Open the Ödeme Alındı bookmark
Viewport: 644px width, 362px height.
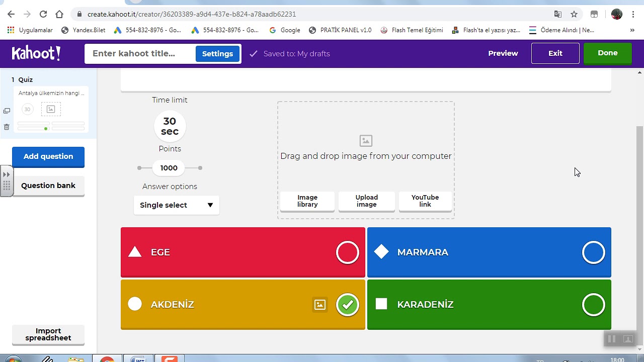point(561,30)
